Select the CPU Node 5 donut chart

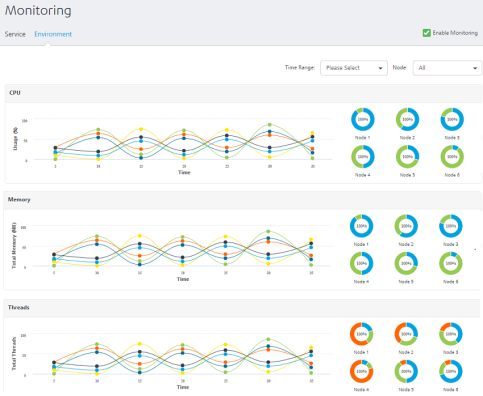(x=407, y=157)
